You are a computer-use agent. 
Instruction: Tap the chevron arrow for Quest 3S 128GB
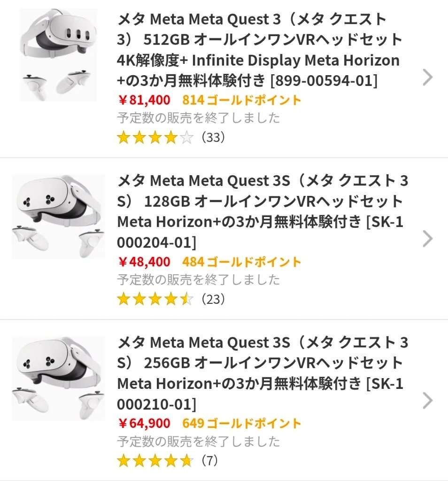coord(427,239)
